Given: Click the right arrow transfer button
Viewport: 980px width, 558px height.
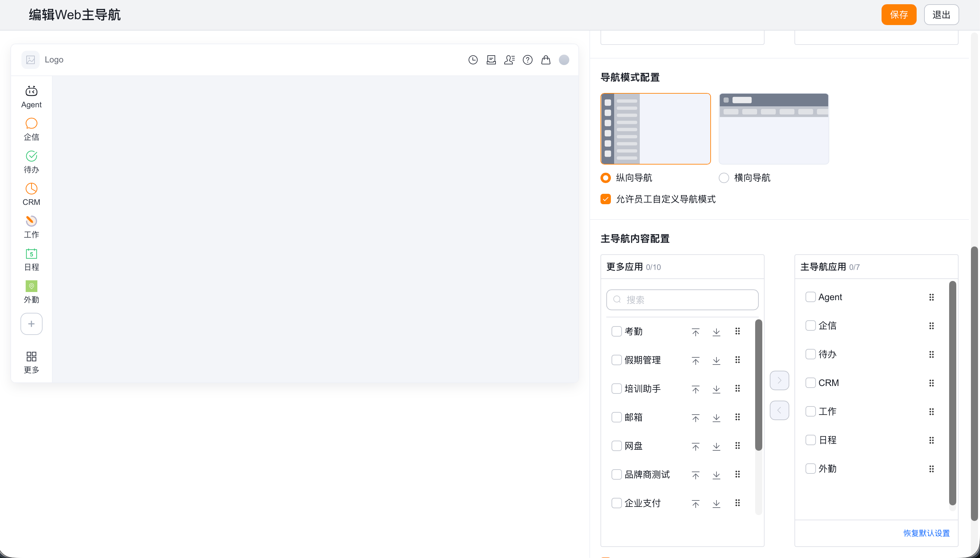Looking at the screenshot, I should (779, 380).
